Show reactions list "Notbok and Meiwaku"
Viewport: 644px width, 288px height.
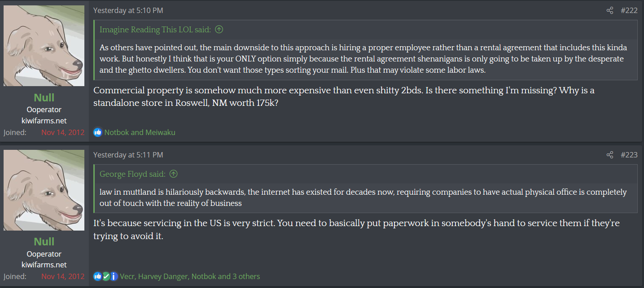[x=140, y=132]
